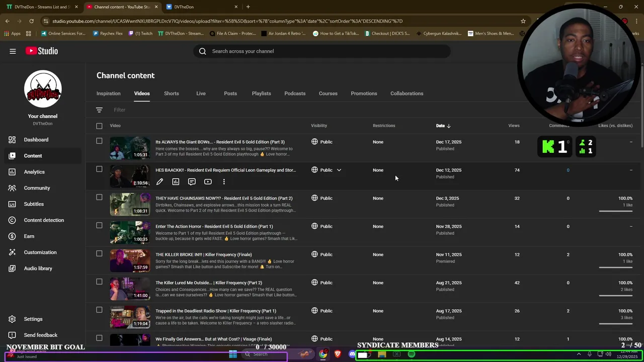This screenshot has width=644, height=362.
Task: Open Brave browser from the taskbar
Action: coord(338,354)
